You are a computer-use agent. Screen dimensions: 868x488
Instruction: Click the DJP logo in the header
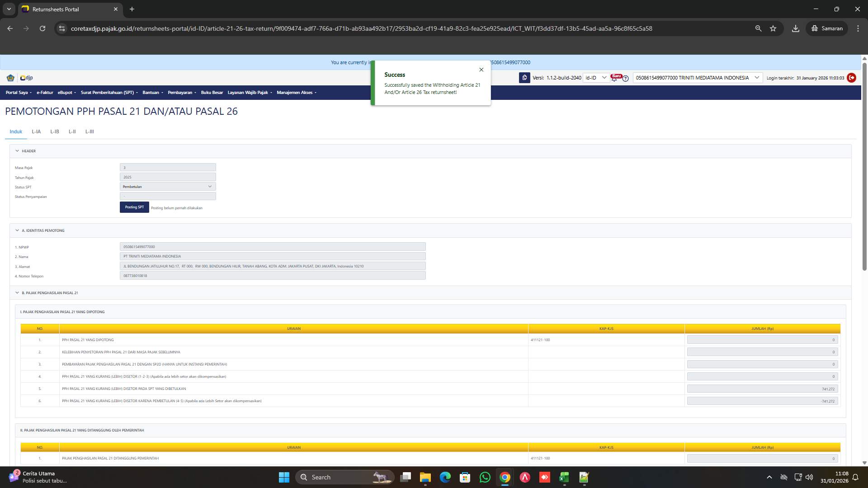coord(26,78)
